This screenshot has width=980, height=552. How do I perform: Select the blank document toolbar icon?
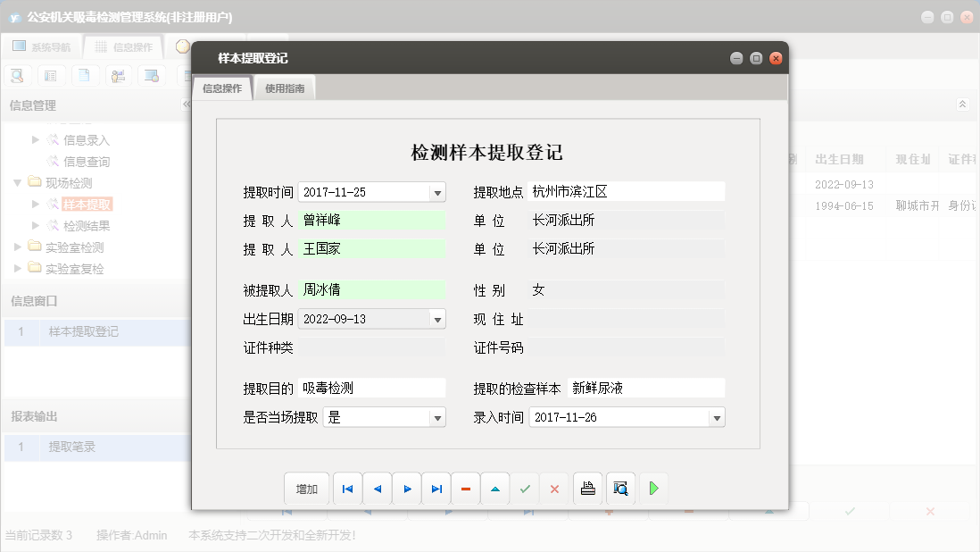[84, 75]
